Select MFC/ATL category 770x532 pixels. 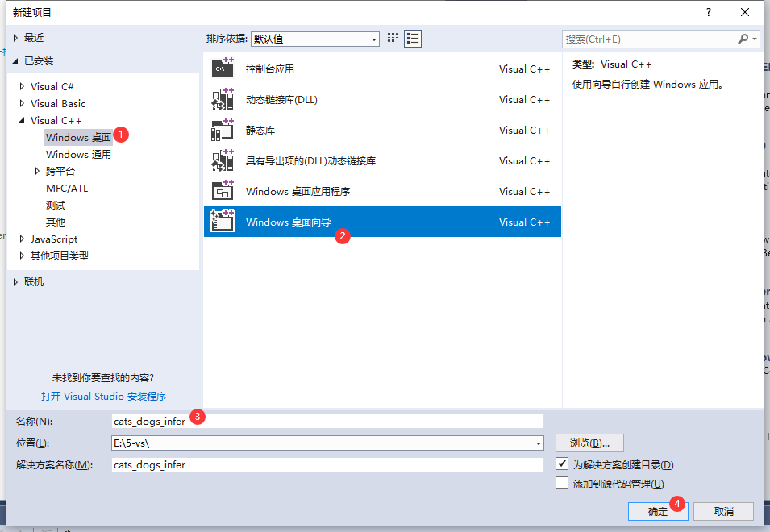[x=67, y=189]
